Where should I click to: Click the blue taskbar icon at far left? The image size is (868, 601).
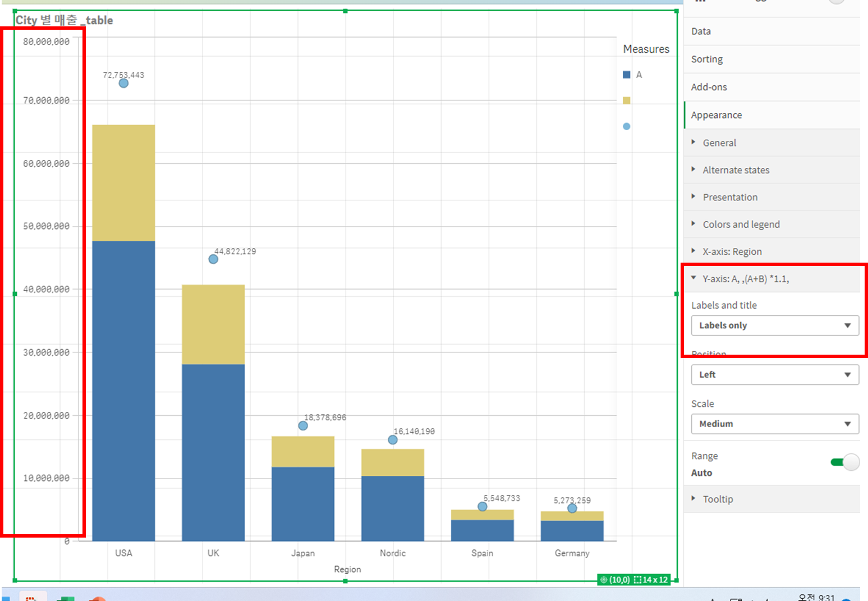(4, 598)
